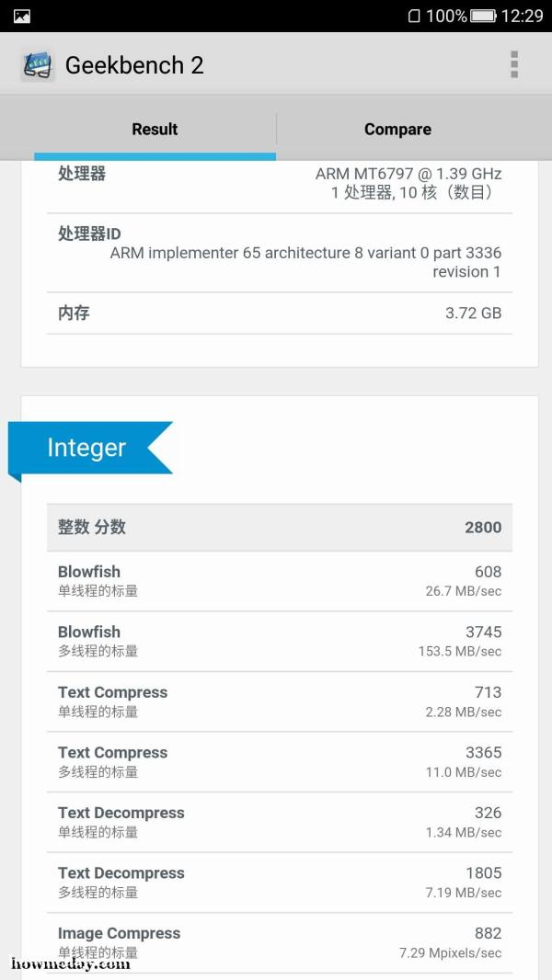This screenshot has height=980, width=552.
Task: Tap the multi-thread Blowfish row scoring 3745
Action: tap(279, 641)
